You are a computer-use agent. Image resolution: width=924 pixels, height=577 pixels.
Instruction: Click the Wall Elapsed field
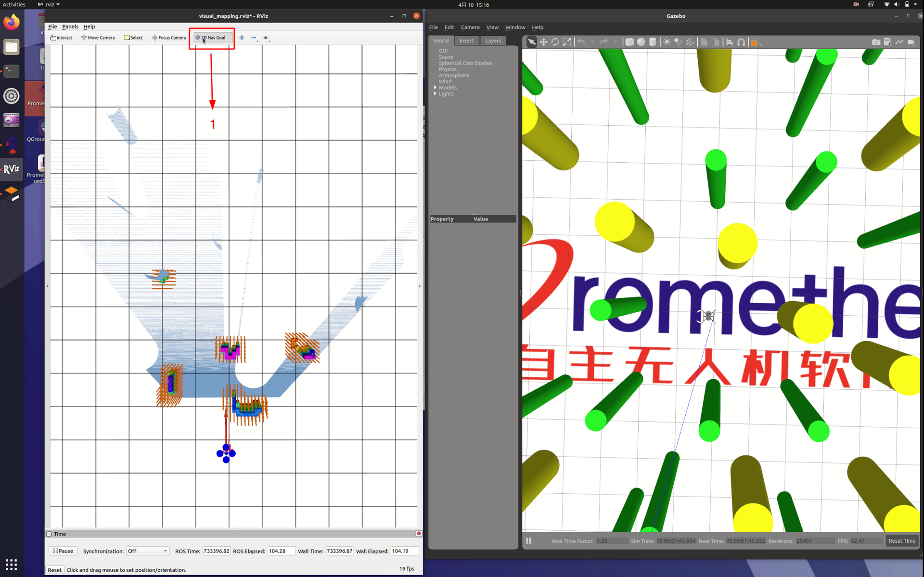pos(404,551)
